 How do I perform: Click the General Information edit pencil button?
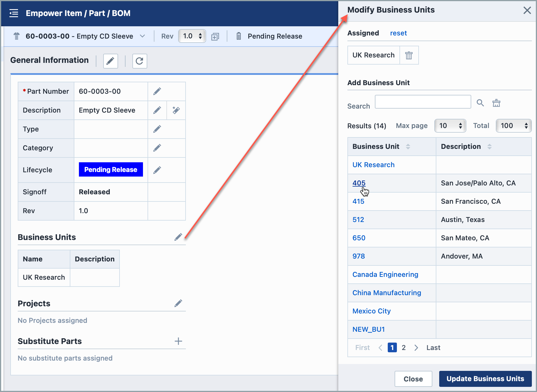pos(110,61)
